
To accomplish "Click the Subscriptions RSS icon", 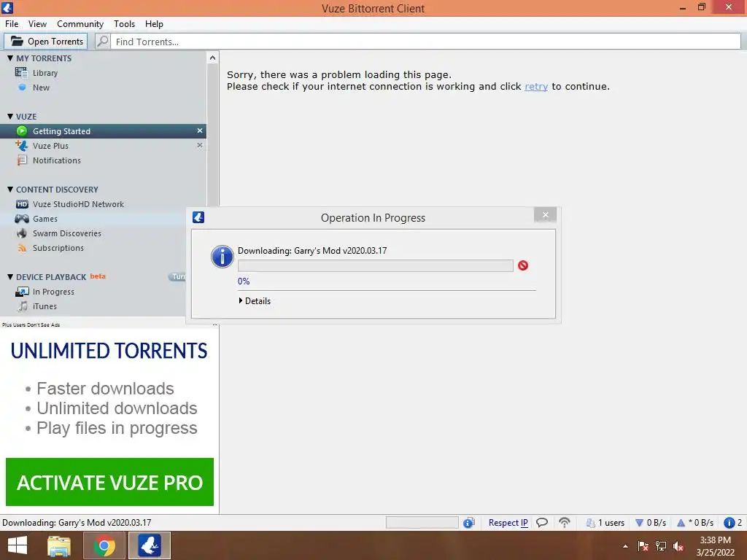I will click(x=22, y=248).
